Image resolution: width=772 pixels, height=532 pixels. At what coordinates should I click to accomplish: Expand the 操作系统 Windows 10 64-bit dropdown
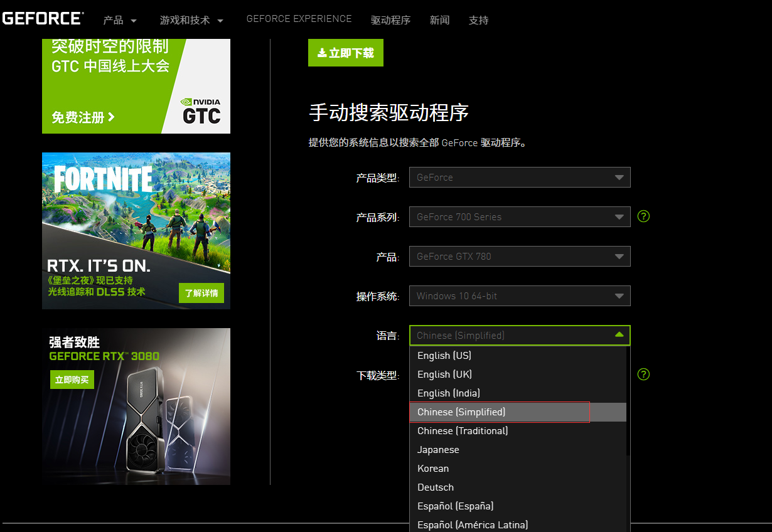(x=520, y=295)
